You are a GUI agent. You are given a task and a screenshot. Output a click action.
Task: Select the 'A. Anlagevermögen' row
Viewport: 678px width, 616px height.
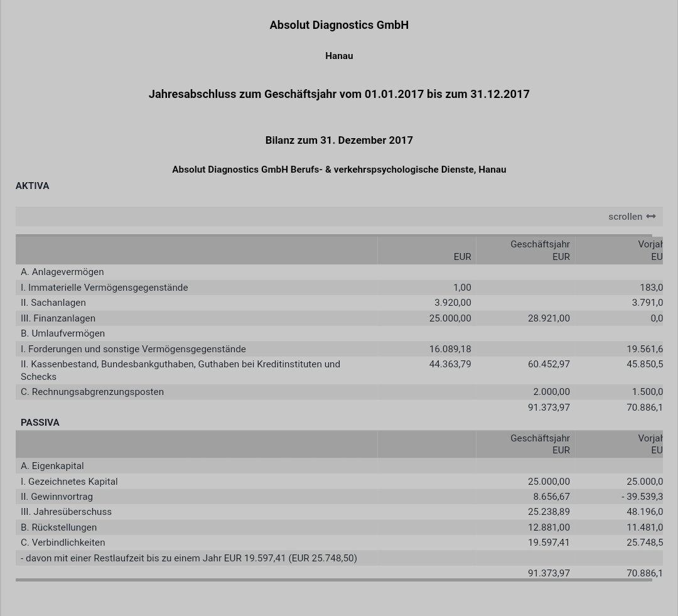[x=339, y=272]
